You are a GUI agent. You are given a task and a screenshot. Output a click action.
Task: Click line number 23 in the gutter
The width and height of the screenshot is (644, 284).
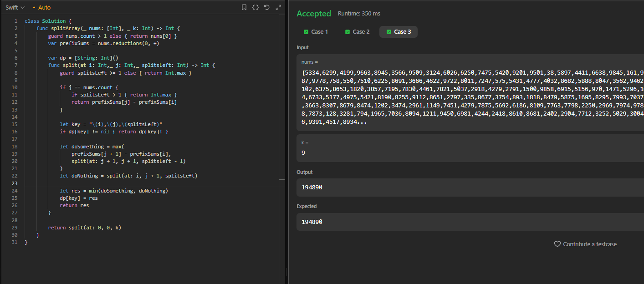(x=15, y=183)
